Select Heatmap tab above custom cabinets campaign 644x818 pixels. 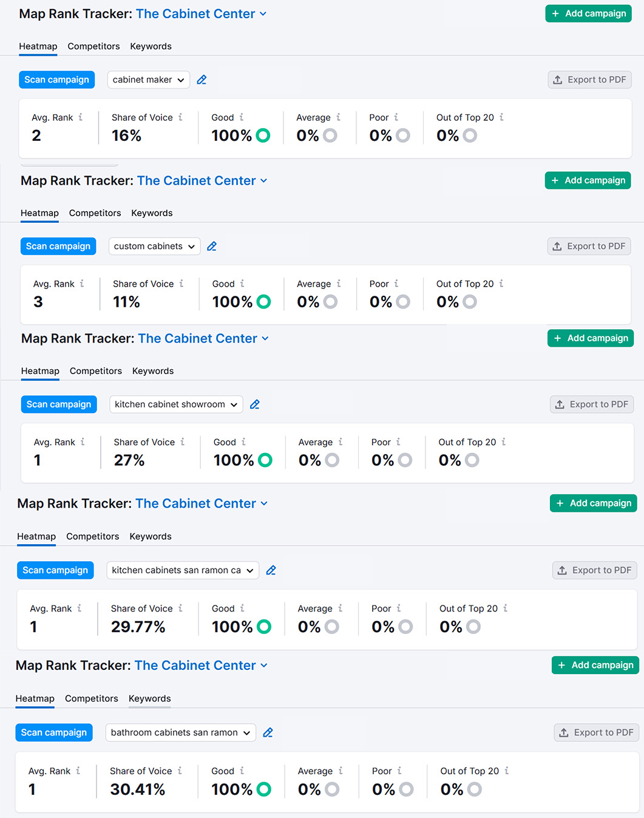coord(39,213)
